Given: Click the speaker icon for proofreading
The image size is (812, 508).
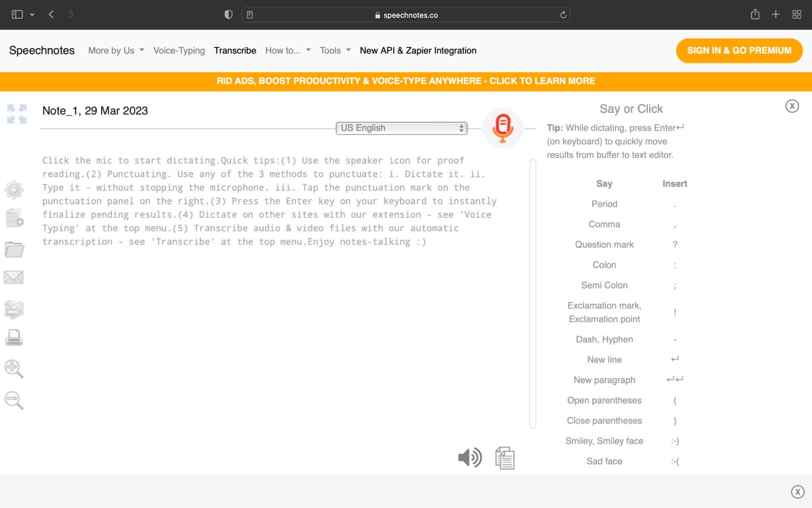Looking at the screenshot, I should 470,458.
